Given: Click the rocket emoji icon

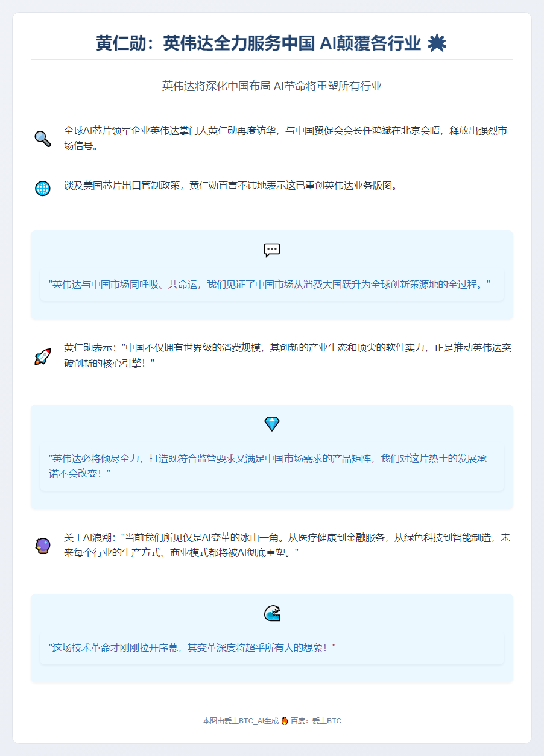Looking at the screenshot, I should tap(43, 356).
